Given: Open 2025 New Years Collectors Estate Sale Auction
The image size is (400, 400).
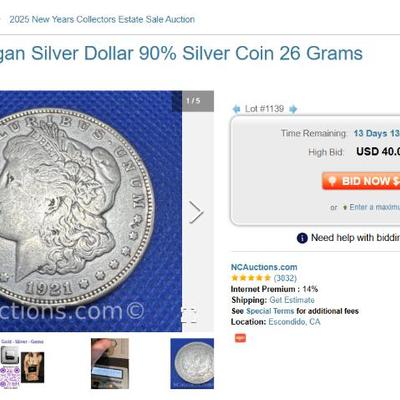Looking at the screenshot, I should (102, 19).
